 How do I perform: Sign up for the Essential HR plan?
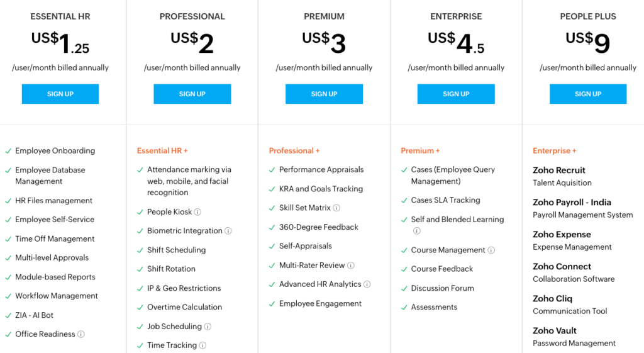point(60,94)
